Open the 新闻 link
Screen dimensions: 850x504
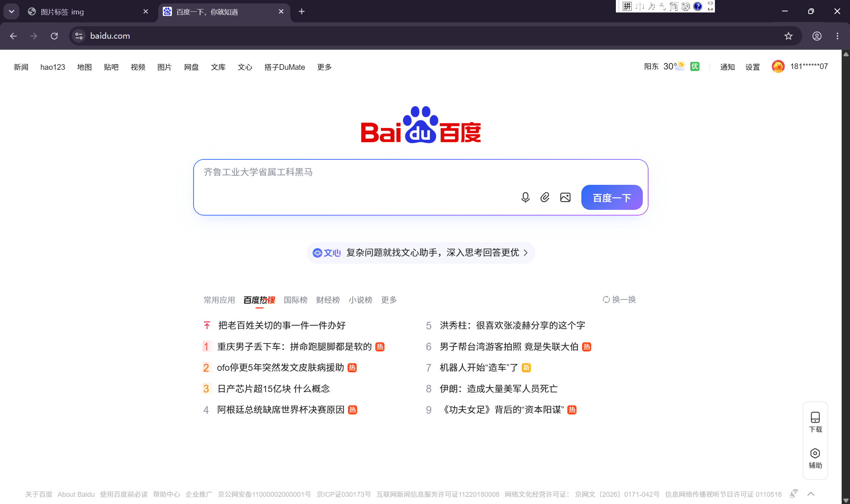21,67
